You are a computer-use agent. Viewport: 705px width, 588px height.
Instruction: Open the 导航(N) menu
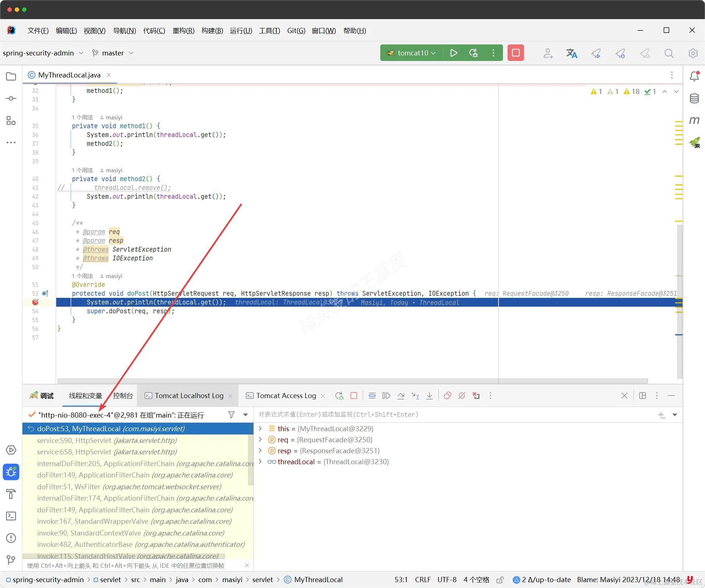pyautogui.click(x=125, y=30)
